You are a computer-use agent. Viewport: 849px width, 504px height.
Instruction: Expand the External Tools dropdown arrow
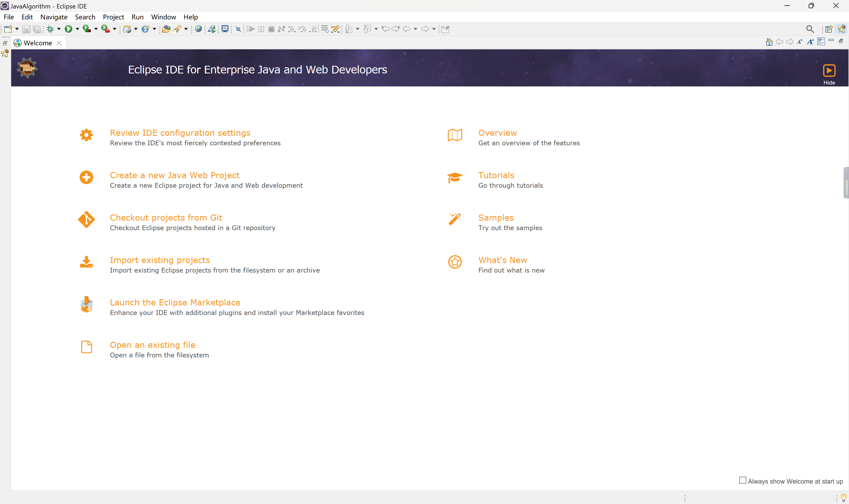pyautogui.click(x=115, y=29)
